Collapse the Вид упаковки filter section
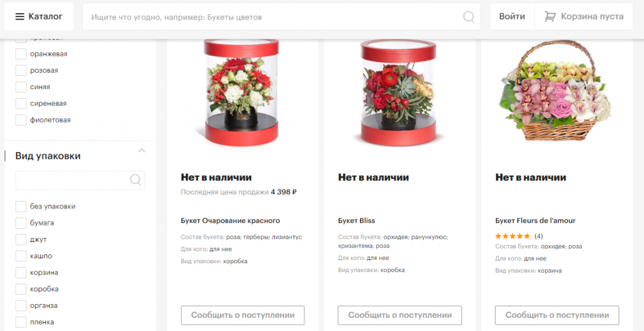The width and height of the screenshot is (644, 331). 142,151
